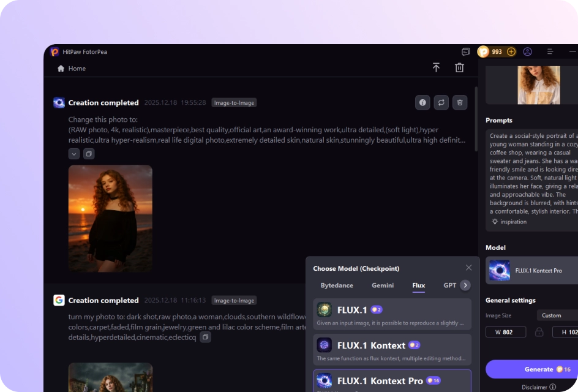Open the Image Size Custom dropdown

(556, 315)
